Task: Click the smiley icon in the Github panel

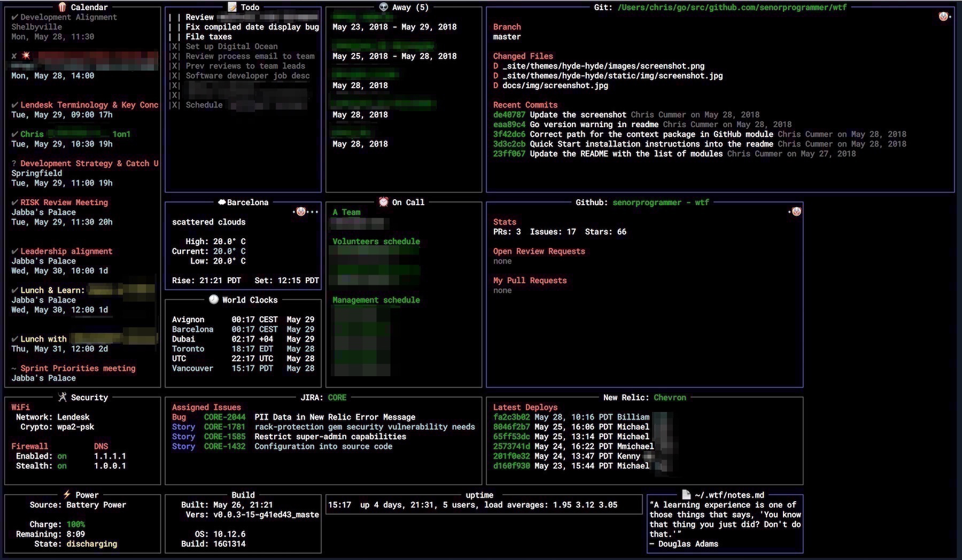Action: (x=796, y=211)
